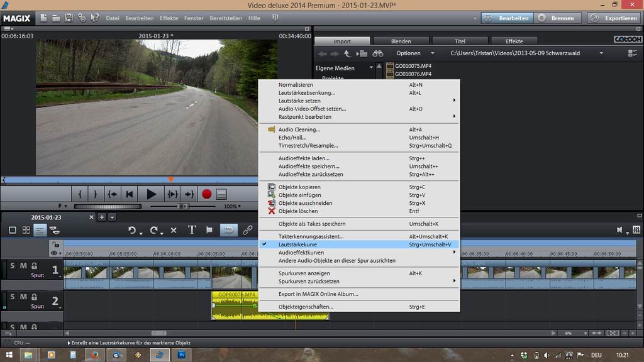The height and width of the screenshot is (362, 644).
Task: Click the preview zoom slider handle
Action: 183,206
